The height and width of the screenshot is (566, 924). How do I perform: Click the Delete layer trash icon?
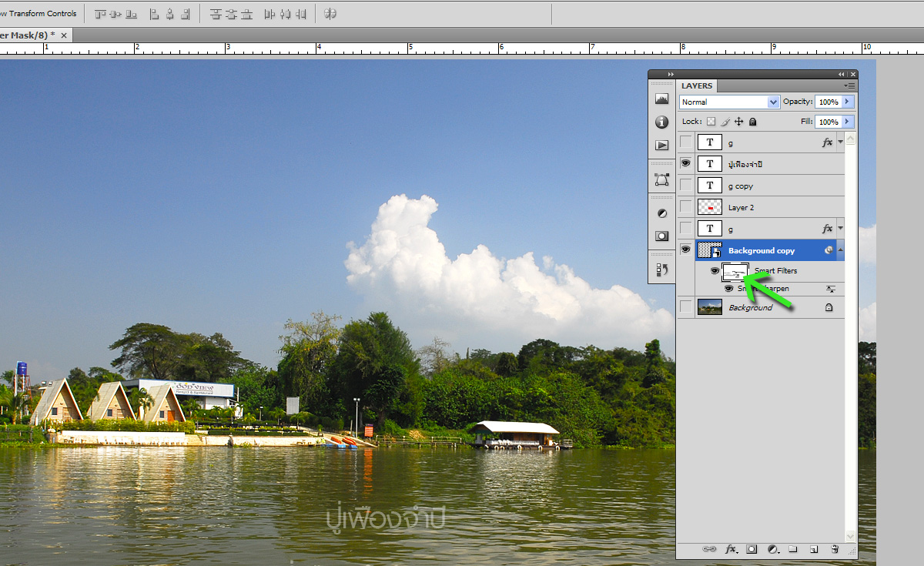pos(835,549)
